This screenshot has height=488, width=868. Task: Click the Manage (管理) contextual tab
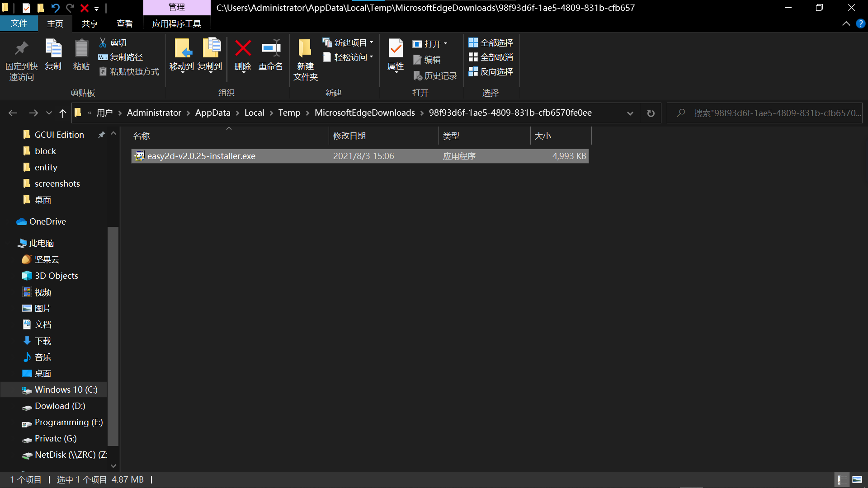coord(177,7)
